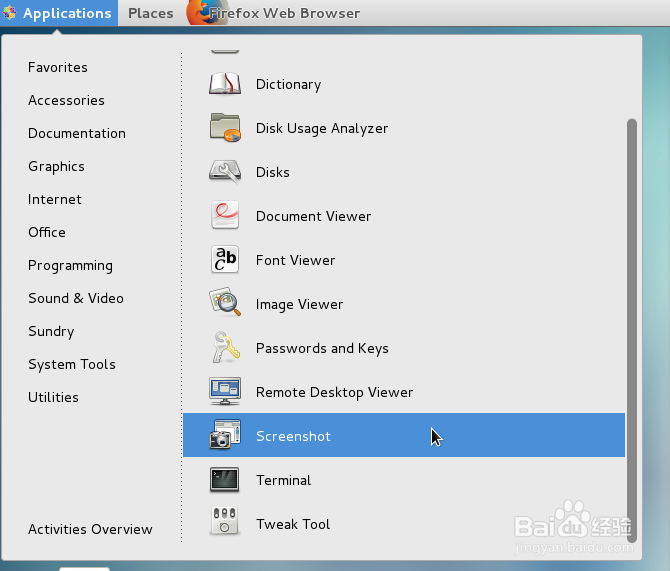Click the Firefox Web Browser taskbar button

274,13
